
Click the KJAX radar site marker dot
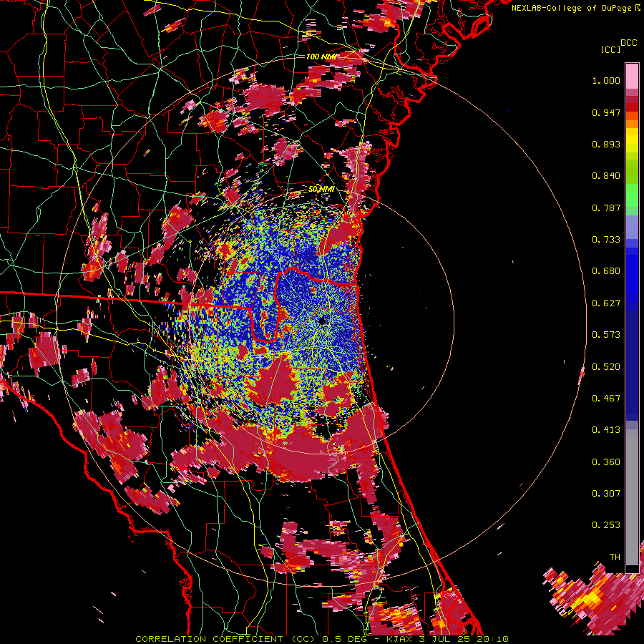322,321
